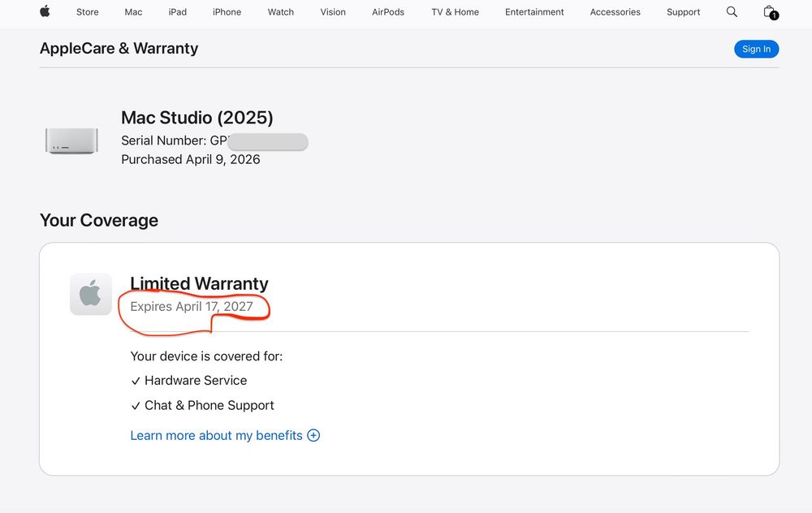Click the Serial Number text
The image size is (812, 513).
pyautogui.click(x=174, y=140)
